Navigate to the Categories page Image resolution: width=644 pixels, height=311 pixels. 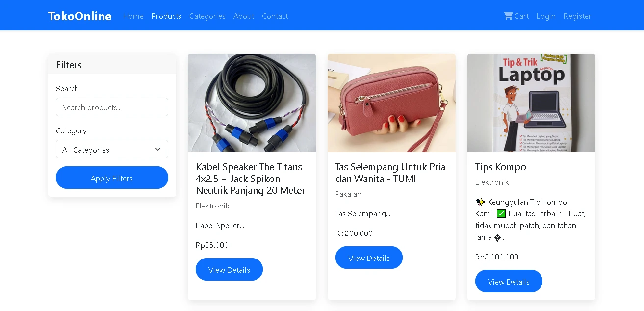point(207,16)
